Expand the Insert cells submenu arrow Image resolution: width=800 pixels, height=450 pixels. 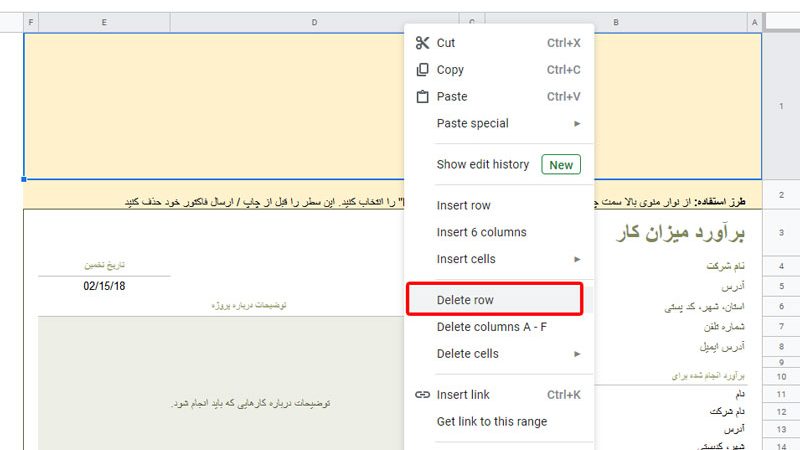point(577,259)
